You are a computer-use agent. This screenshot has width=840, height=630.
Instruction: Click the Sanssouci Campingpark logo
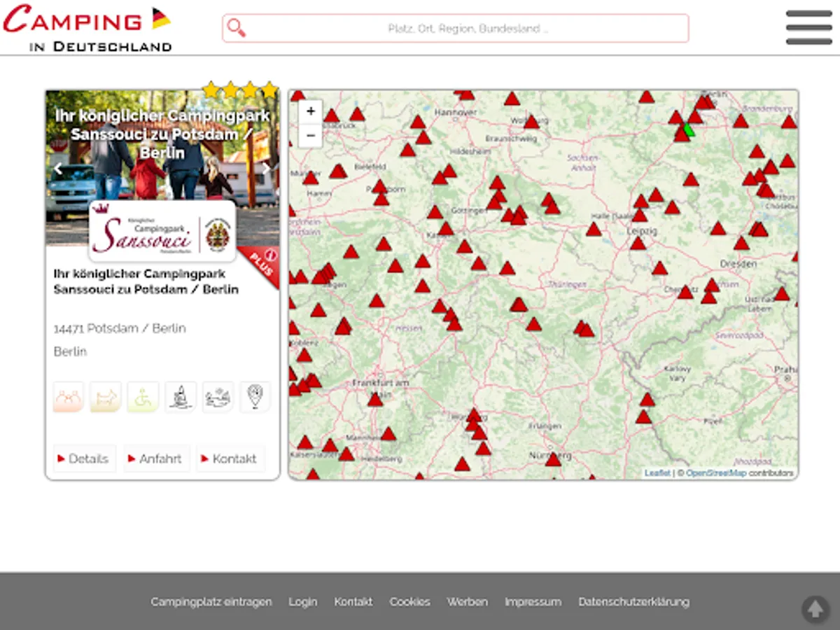click(x=162, y=231)
